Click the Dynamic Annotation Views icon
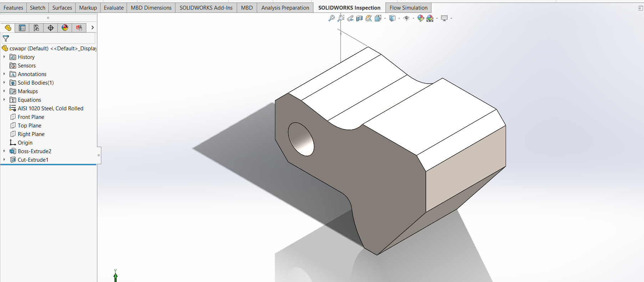The image size is (644, 282). [x=369, y=18]
